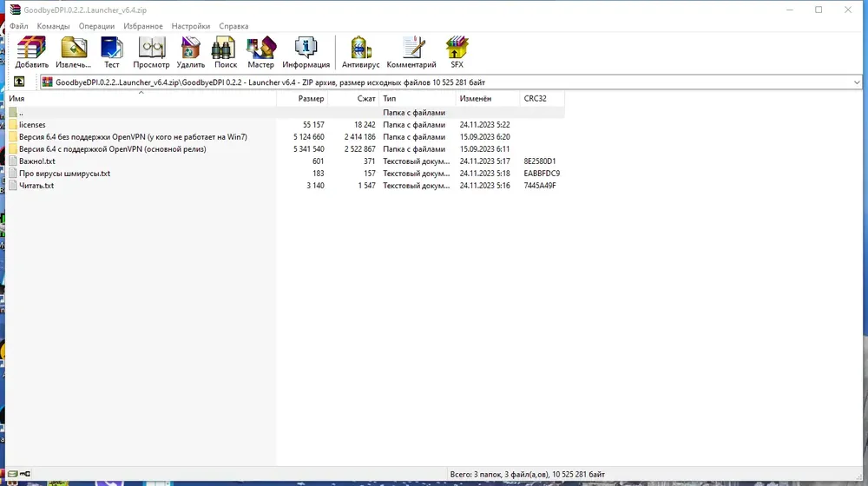868x486 pixels.
Task: Open the Команды menu
Action: point(53,26)
